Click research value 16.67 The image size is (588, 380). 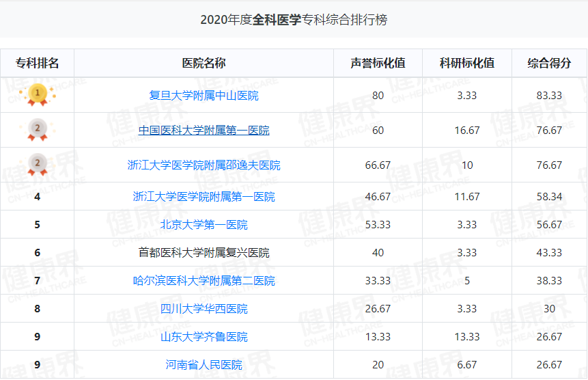click(x=467, y=131)
